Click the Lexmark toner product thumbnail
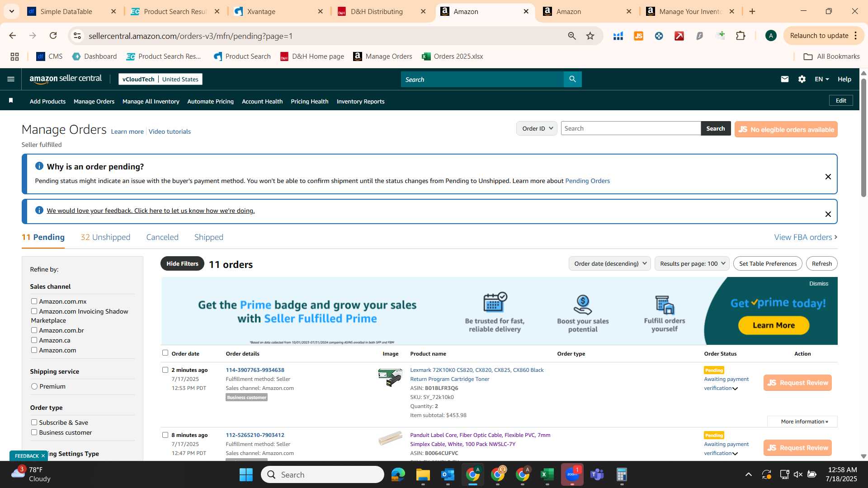Viewport: 868px width, 488px height. (x=390, y=377)
